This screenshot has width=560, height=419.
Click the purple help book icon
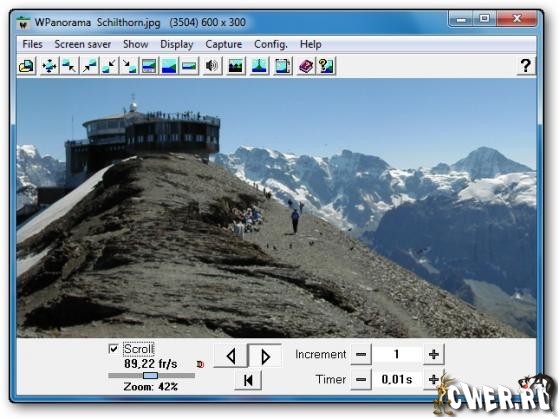pyautogui.click(x=306, y=66)
